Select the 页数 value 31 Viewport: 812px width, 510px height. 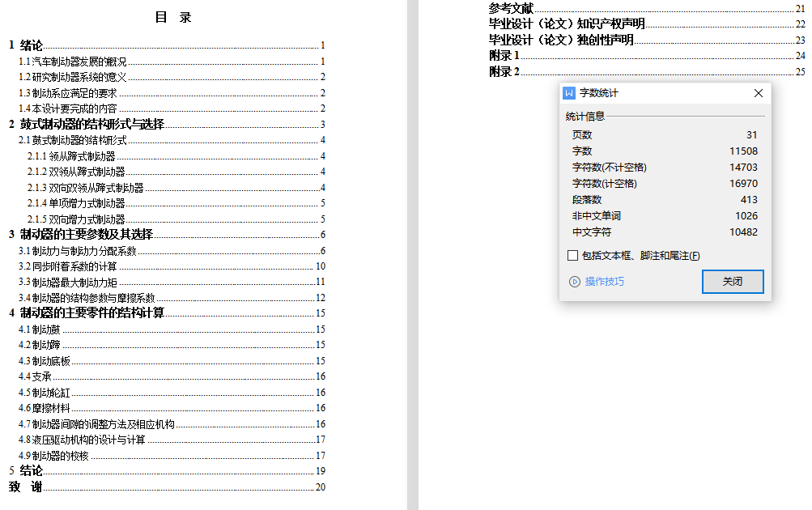[x=752, y=135]
